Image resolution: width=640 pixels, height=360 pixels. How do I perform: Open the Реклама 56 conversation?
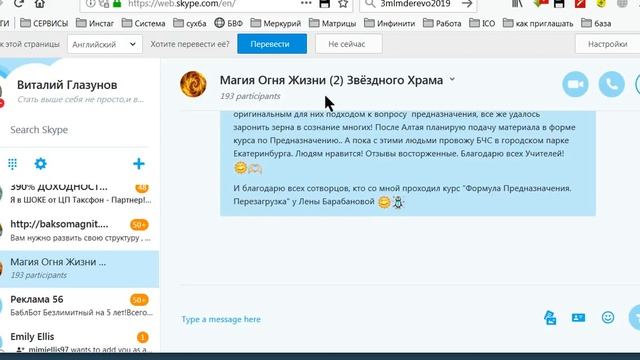coord(80,306)
